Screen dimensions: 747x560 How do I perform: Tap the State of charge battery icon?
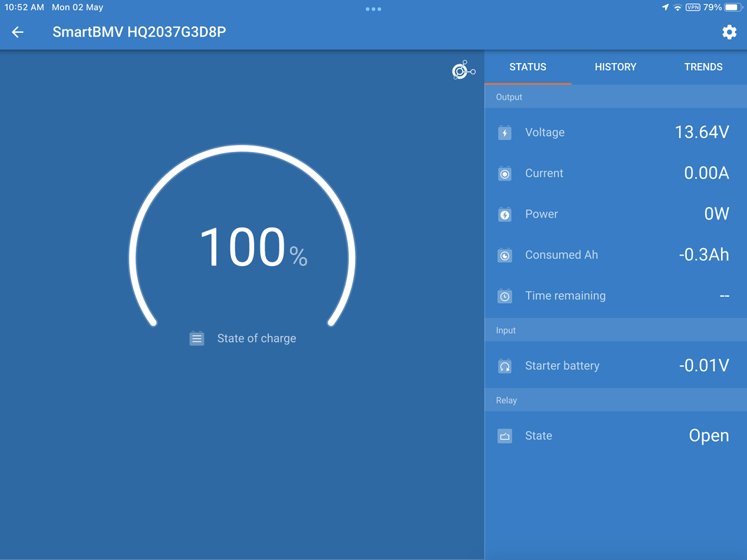click(x=197, y=338)
